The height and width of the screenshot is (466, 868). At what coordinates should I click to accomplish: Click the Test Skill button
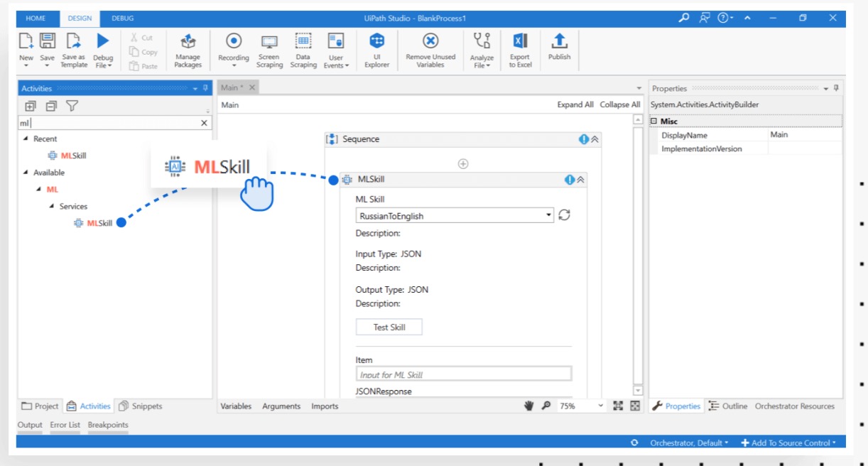pos(389,327)
